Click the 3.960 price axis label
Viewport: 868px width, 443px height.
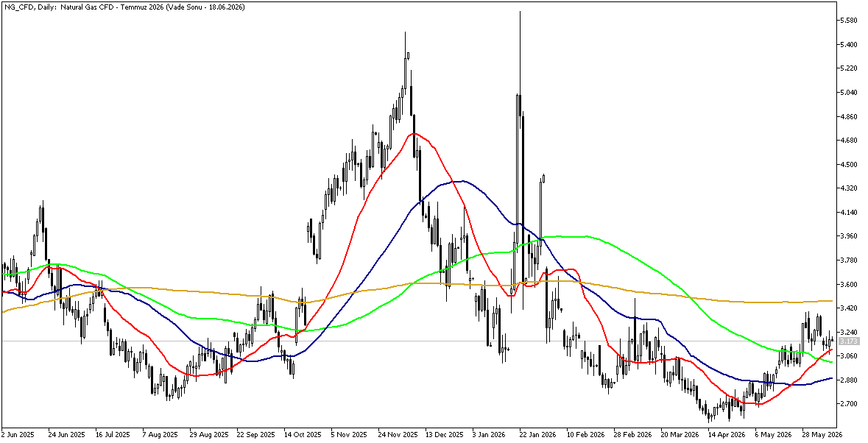click(849, 236)
